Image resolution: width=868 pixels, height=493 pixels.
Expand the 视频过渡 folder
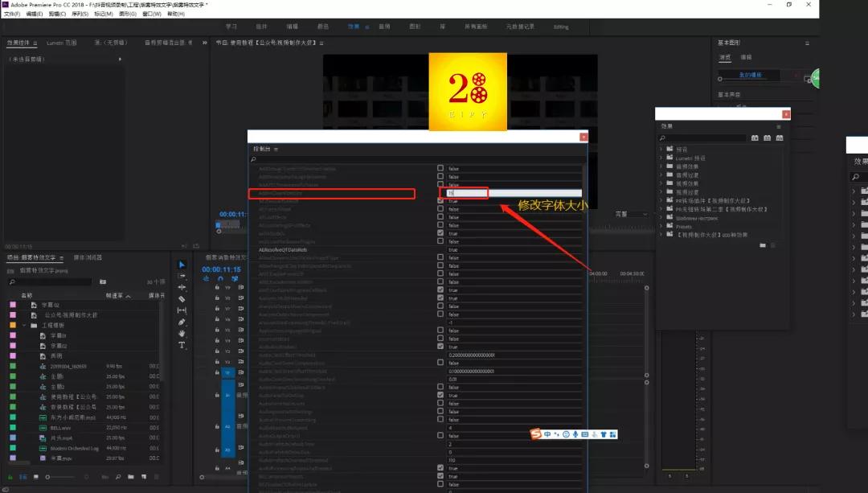point(661,192)
